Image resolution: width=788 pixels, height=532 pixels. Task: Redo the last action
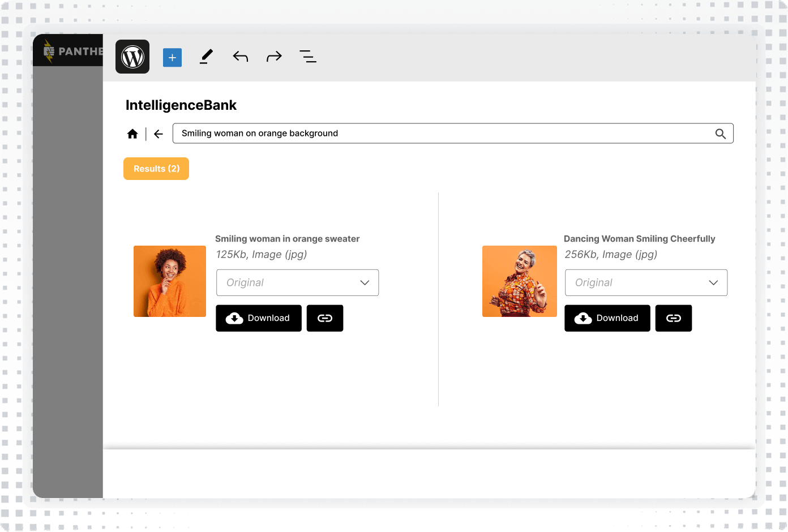tap(274, 57)
